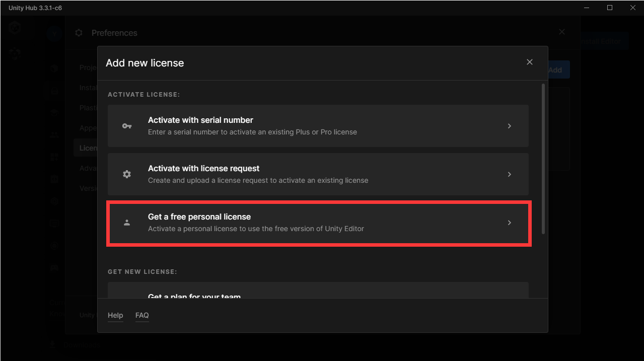This screenshot has width=644, height=361.
Task: Open the FAQ link
Action: [x=142, y=315]
